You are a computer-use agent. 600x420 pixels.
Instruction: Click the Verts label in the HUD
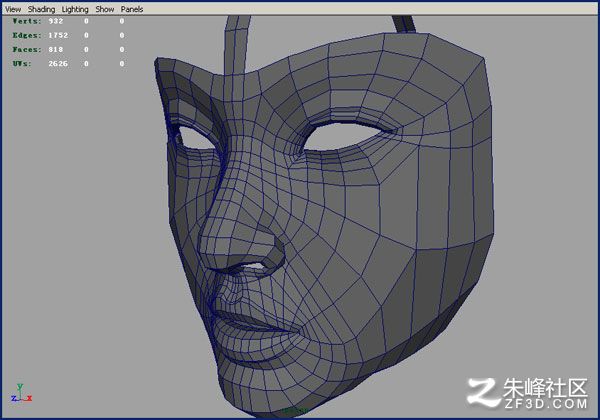[26, 21]
